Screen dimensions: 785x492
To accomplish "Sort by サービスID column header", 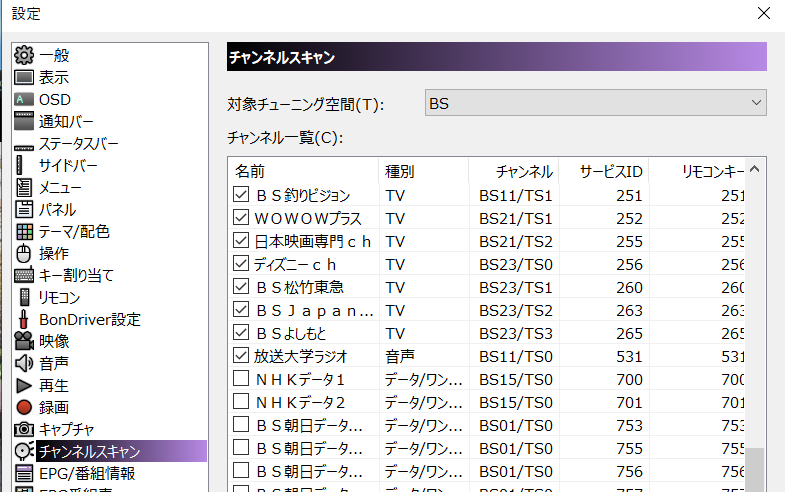I will click(604, 171).
